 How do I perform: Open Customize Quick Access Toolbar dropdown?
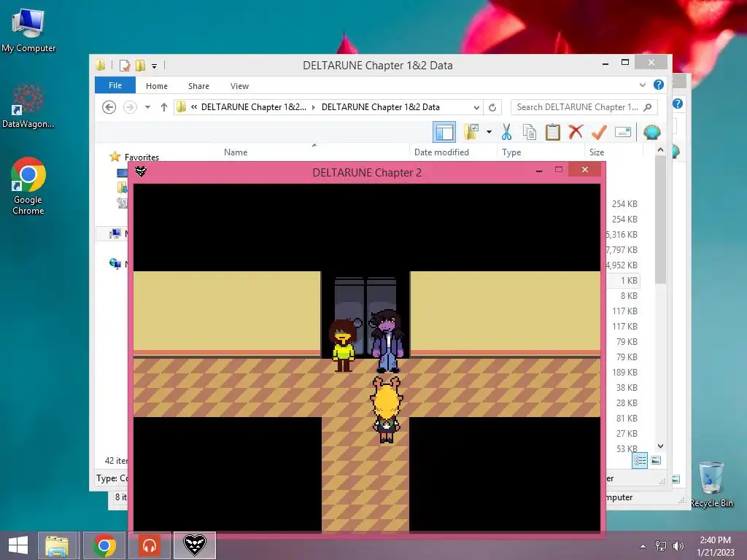click(x=155, y=66)
